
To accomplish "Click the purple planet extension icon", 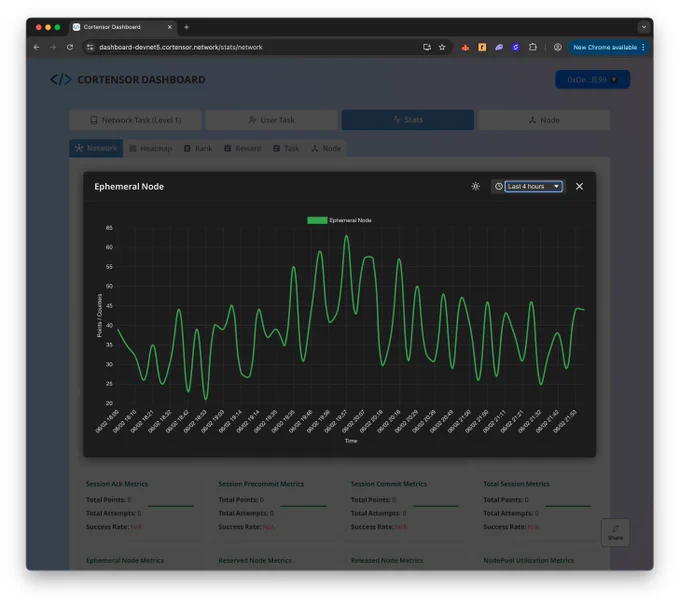I will click(x=499, y=47).
